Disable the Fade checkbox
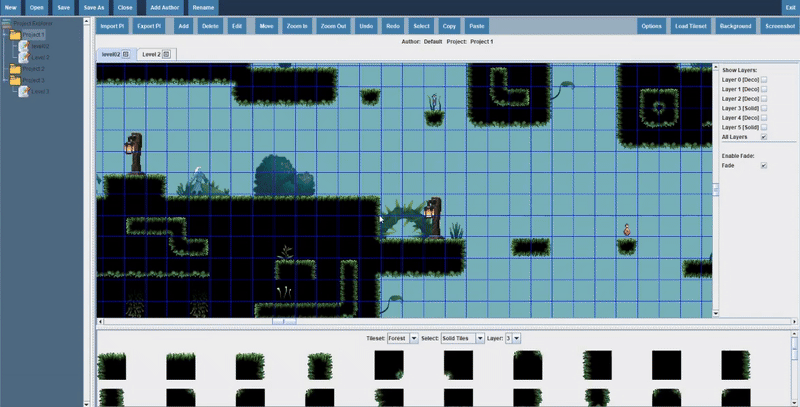The height and width of the screenshot is (407, 800). 764,165
